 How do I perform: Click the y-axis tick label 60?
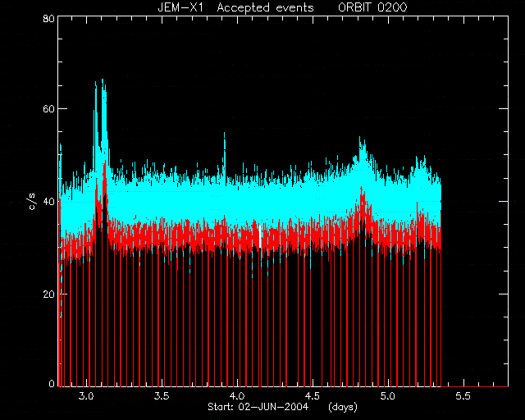(x=48, y=109)
